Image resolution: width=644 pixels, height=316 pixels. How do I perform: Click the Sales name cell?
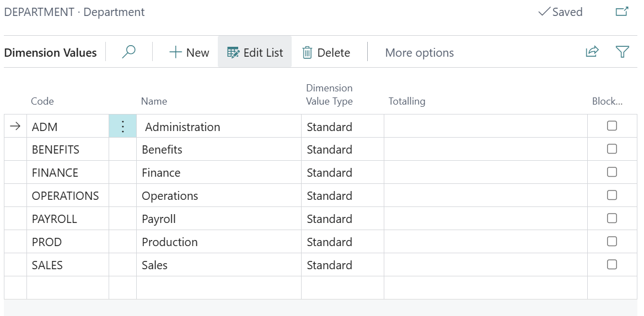219,265
